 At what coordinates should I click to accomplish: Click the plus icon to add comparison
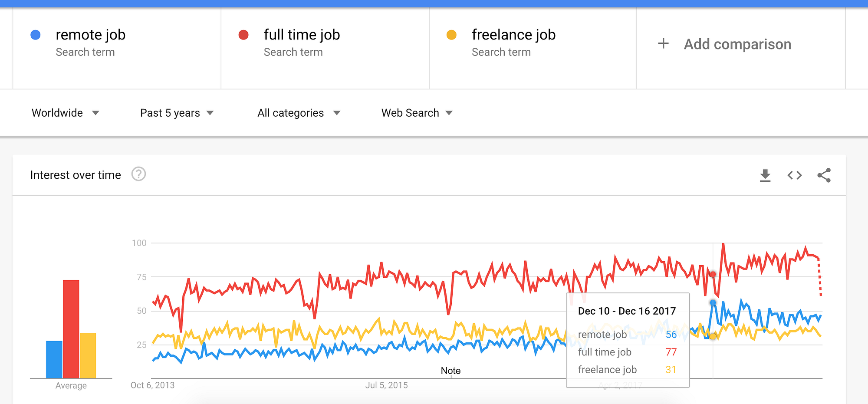tap(663, 44)
